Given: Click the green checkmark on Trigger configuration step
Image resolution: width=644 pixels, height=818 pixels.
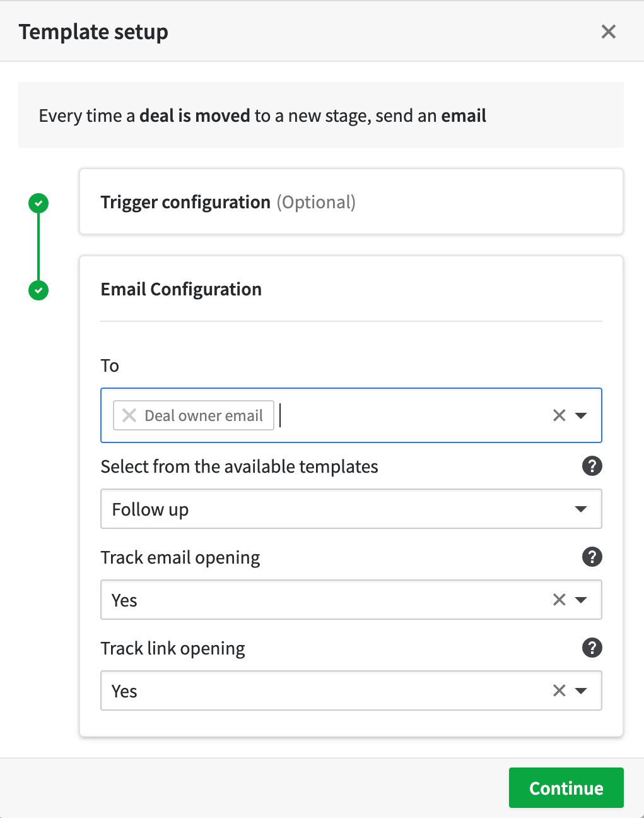Looking at the screenshot, I should click(38, 203).
